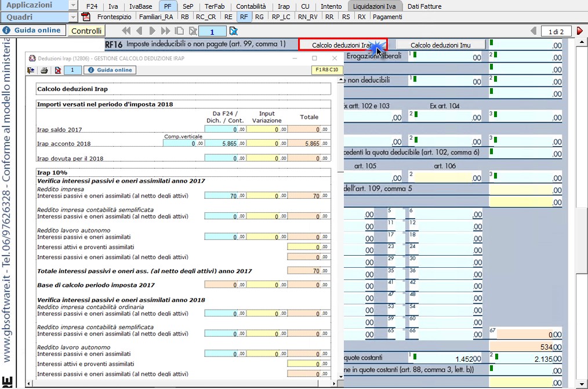Click the red-crossed delete icon in Deduzioni Irap toolbar
The image size is (588, 389).
pos(58,70)
